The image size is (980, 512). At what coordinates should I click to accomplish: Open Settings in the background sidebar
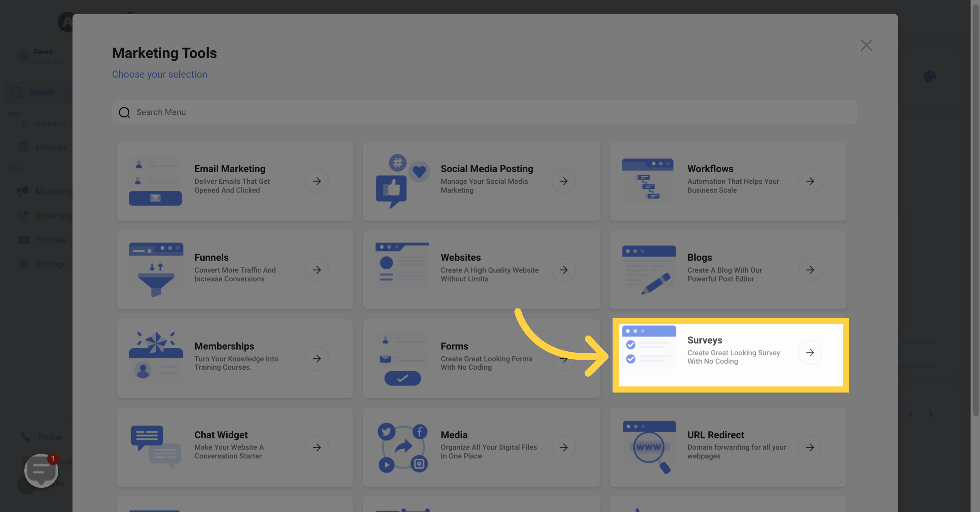(x=42, y=264)
